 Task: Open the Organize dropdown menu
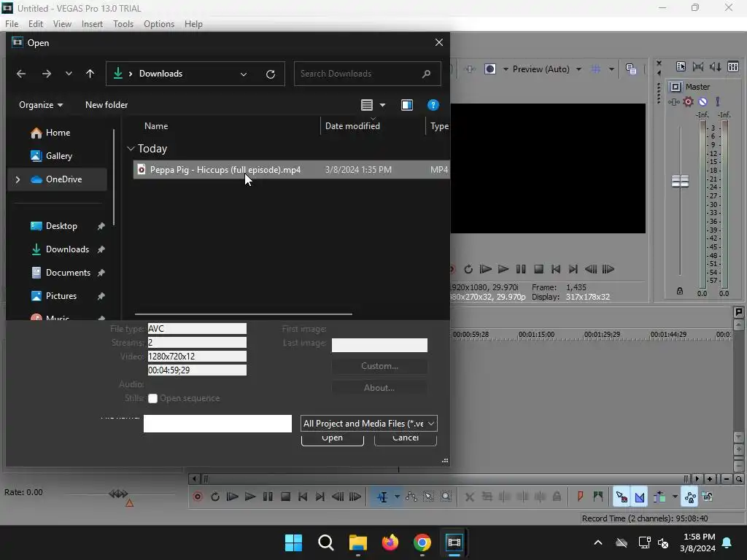point(41,105)
